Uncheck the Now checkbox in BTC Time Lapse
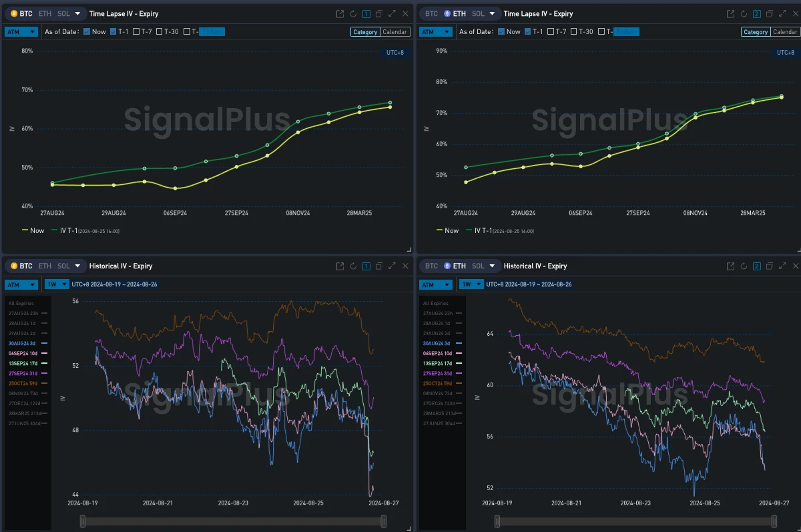 pos(87,31)
